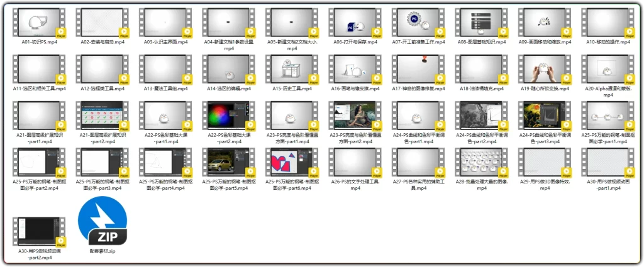Select A23-PS亮度与色阶看懂直方图-part2.mp4 woman photo thumbnail

point(355,116)
